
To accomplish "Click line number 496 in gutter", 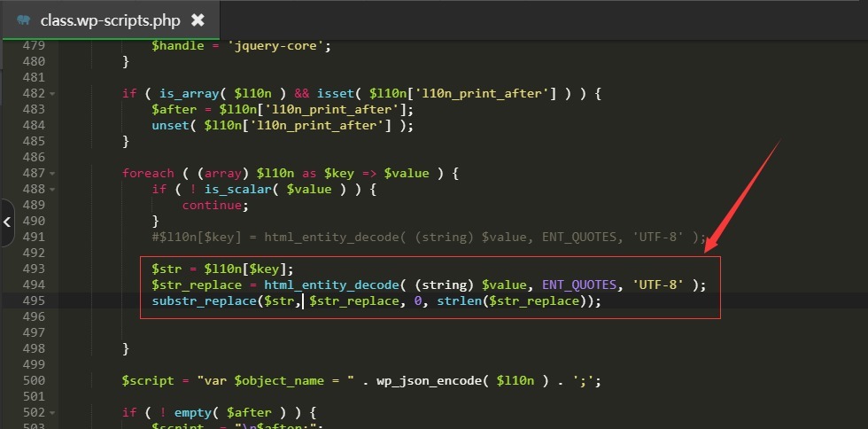I will click(34, 317).
